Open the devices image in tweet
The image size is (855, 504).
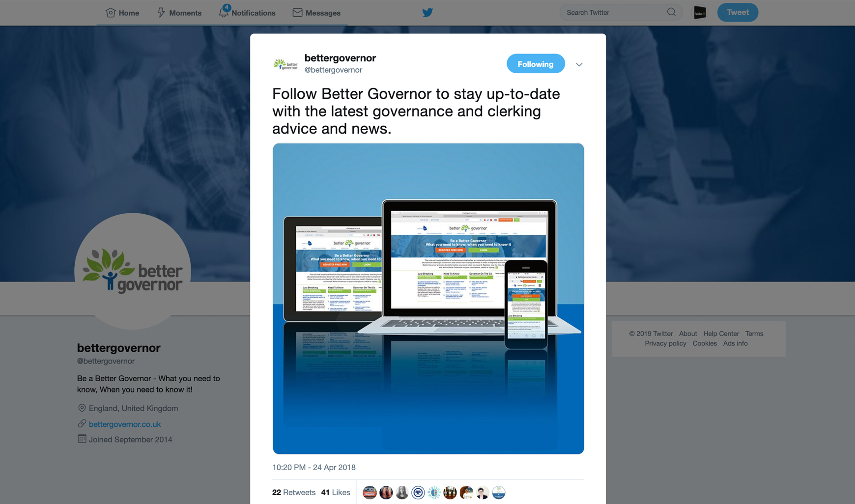[x=428, y=299]
